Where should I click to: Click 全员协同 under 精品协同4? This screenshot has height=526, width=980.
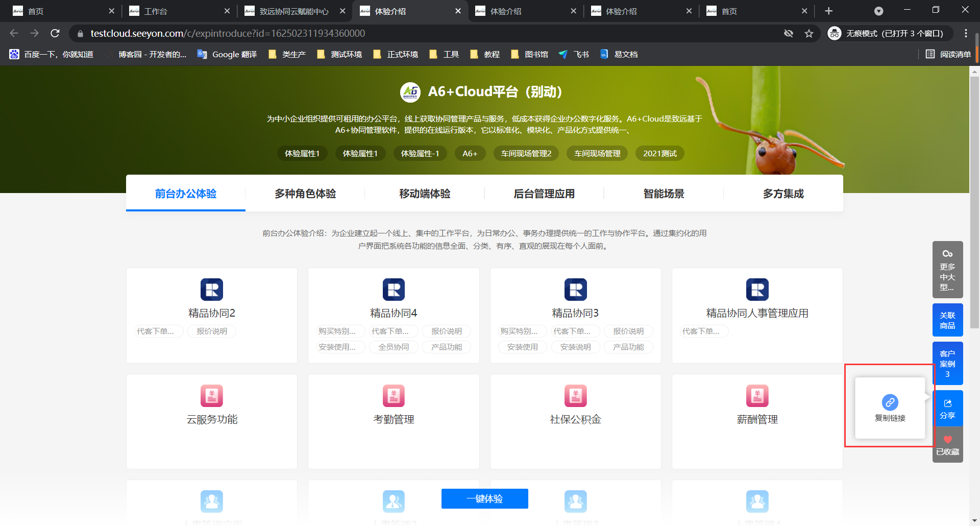pyautogui.click(x=394, y=347)
